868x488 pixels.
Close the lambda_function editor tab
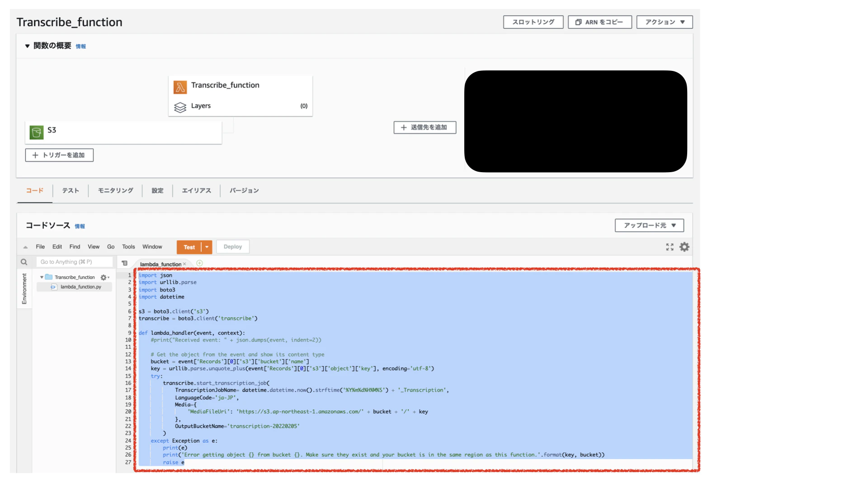pos(184,264)
